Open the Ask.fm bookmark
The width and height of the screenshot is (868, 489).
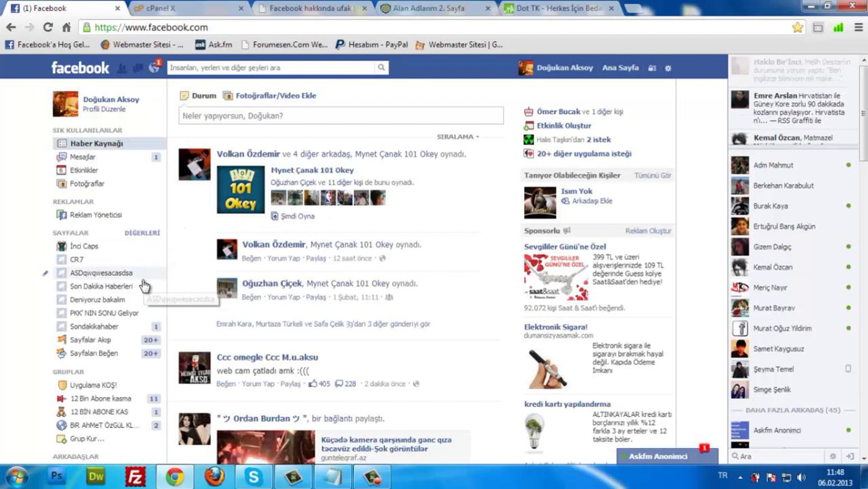[x=214, y=45]
